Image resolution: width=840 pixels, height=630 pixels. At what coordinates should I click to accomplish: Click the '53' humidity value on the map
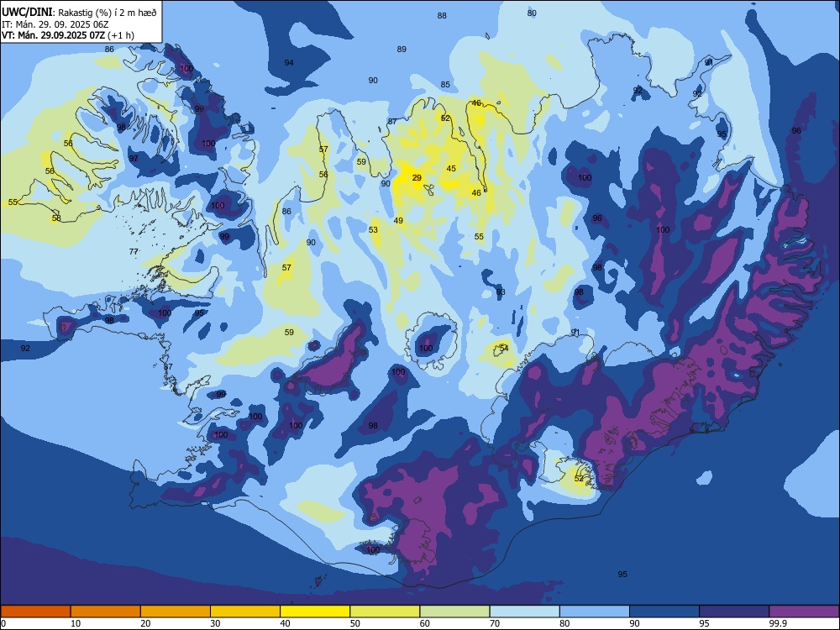pyautogui.click(x=373, y=230)
